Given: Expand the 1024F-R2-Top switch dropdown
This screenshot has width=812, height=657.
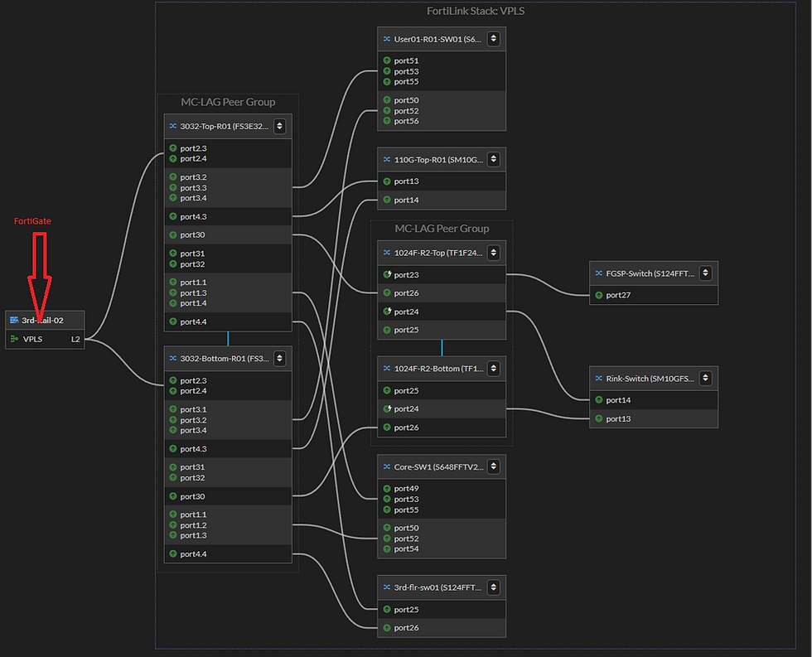Looking at the screenshot, I should click(494, 253).
